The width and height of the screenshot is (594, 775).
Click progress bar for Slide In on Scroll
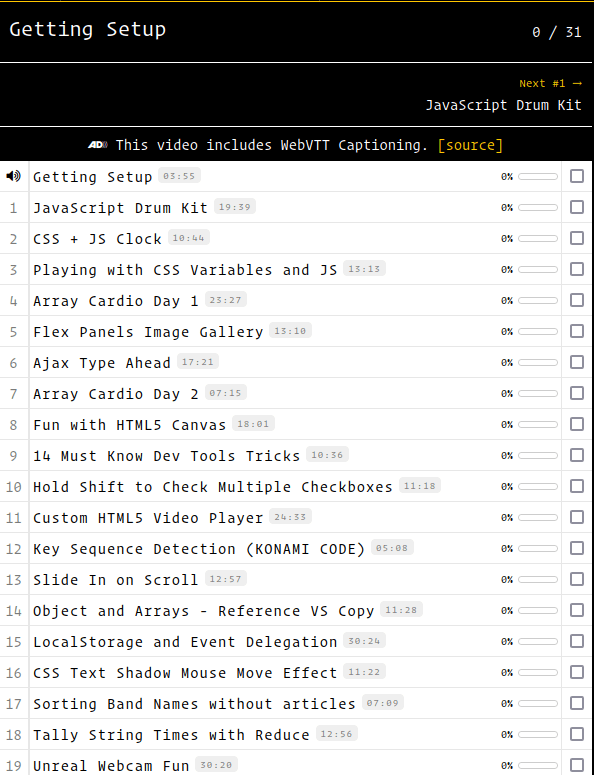point(538,579)
